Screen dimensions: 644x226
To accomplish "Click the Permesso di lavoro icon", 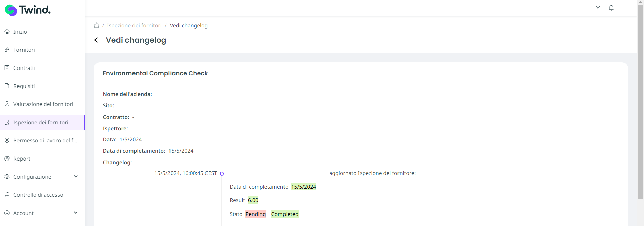I will 7,140.
